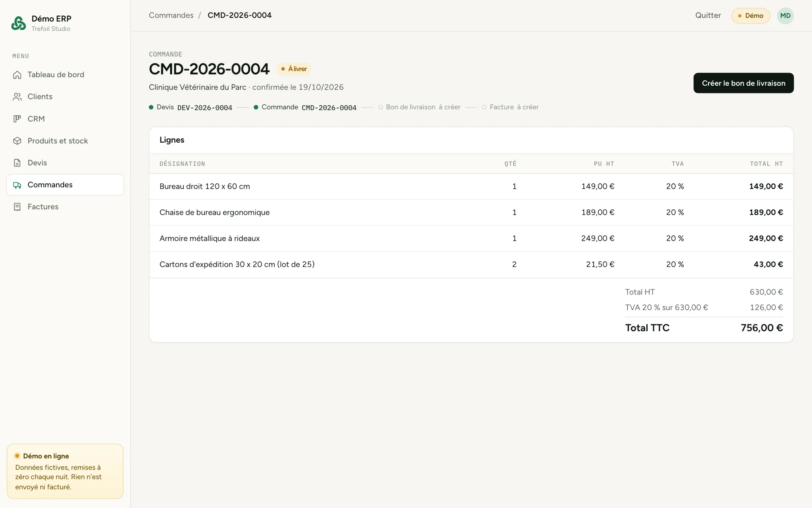Screen dimensions: 812x508
Task: Click the Quitter link
Action: pos(708,15)
